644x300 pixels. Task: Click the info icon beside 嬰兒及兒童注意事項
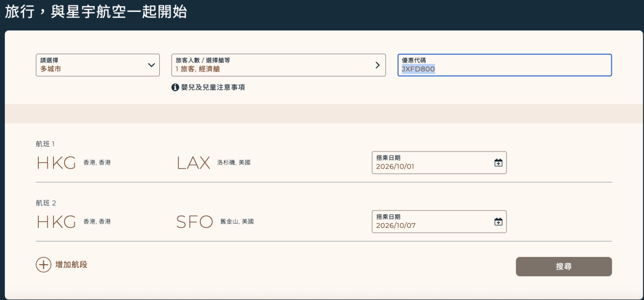[x=175, y=87]
